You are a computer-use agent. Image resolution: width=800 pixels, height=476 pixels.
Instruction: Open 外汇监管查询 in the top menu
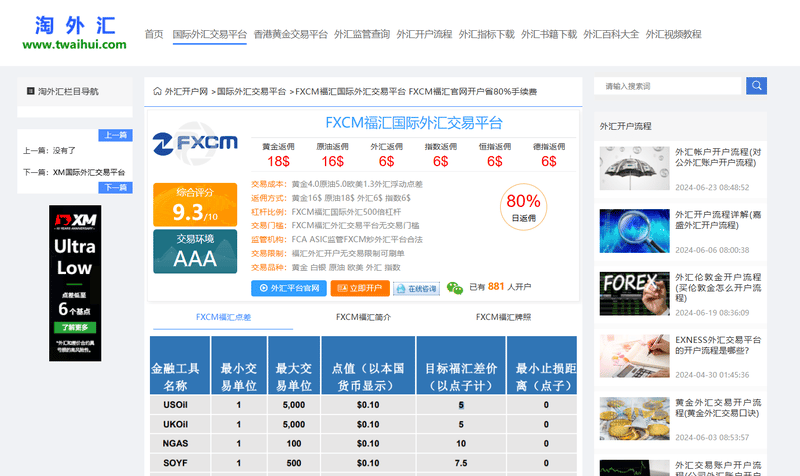pos(362,34)
